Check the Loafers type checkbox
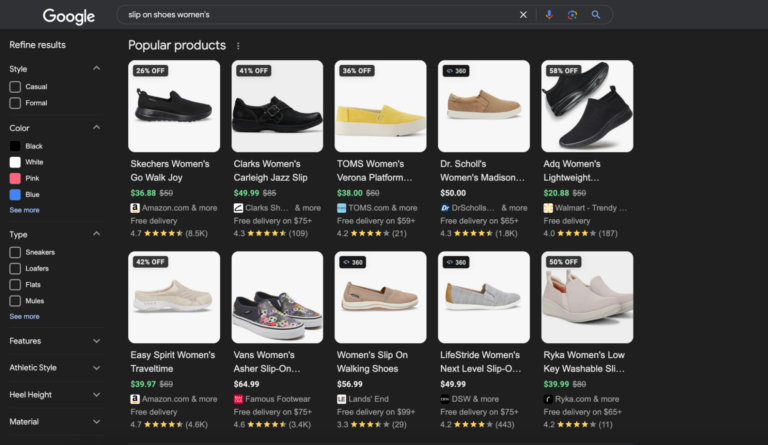Viewport: 768px width, 445px height. tap(15, 268)
